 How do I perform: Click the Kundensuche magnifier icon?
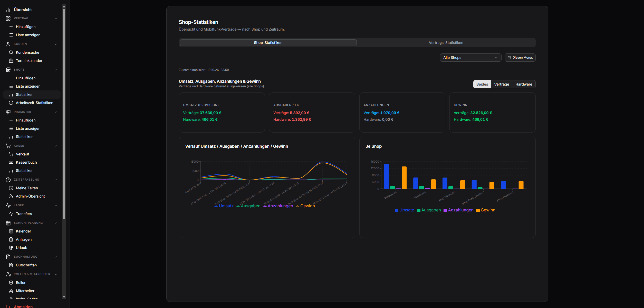11,52
